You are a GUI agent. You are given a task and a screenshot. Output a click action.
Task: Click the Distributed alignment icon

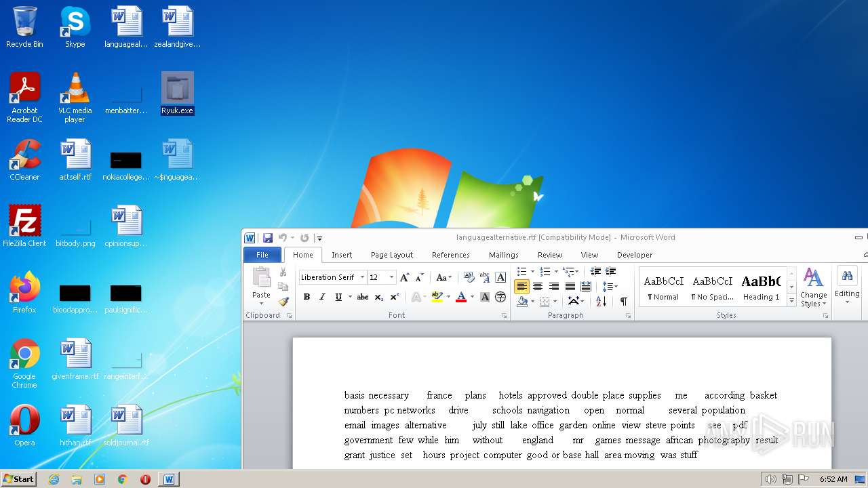click(x=586, y=287)
